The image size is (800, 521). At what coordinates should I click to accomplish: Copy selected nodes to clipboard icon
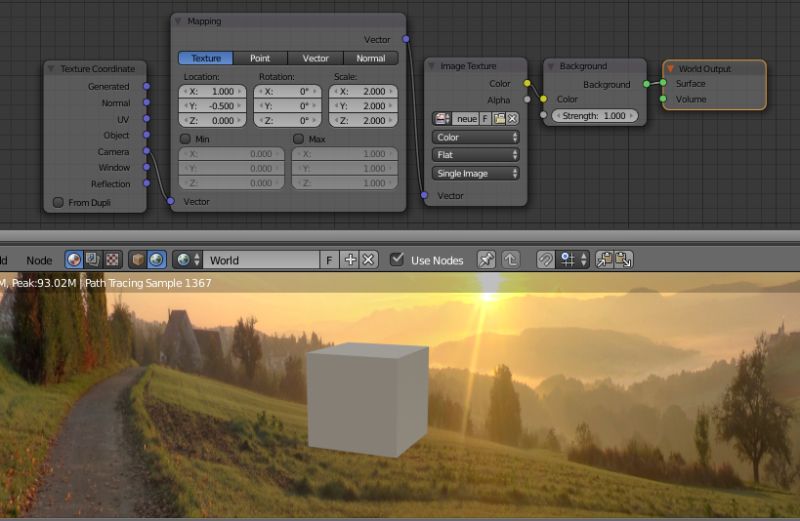[x=605, y=260]
